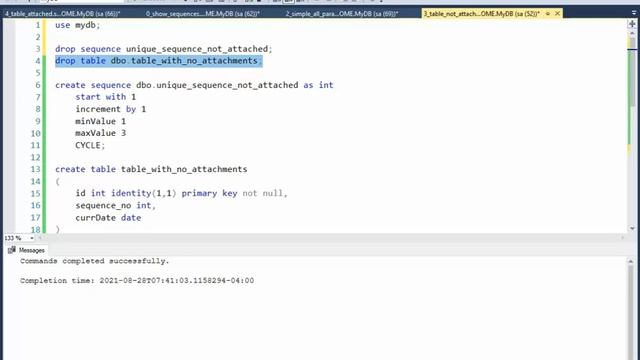This screenshot has height=360, width=640.
Task: Click the horizontal scrollbar left arrow
Action: pos(40,238)
